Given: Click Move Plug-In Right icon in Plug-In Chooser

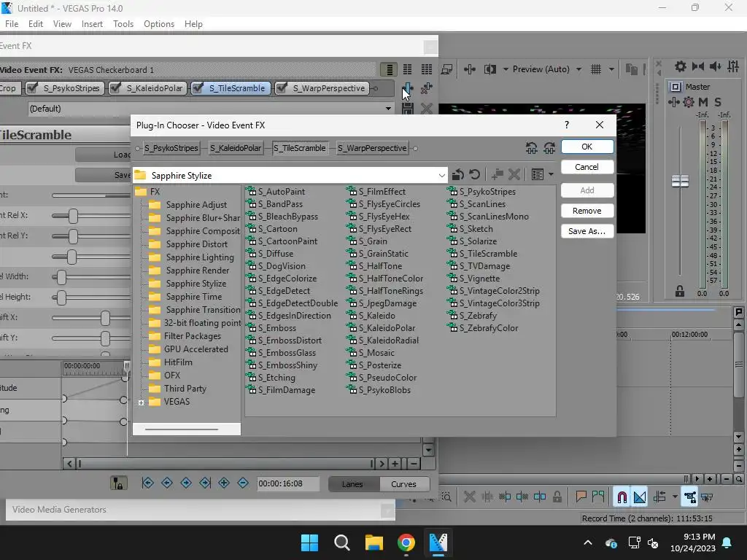Looking at the screenshot, I should click(x=549, y=148).
